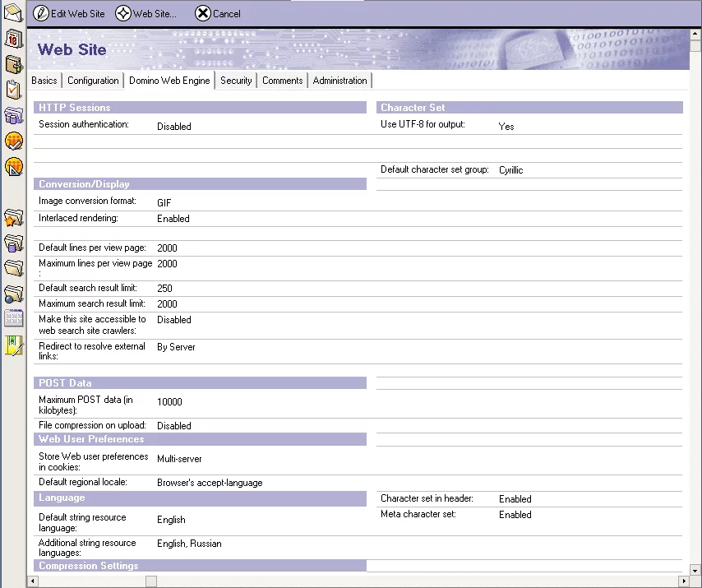Click the yellow bookmark page icon in the sidebar
Viewport: 702px width, 588px height.
coord(13,345)
